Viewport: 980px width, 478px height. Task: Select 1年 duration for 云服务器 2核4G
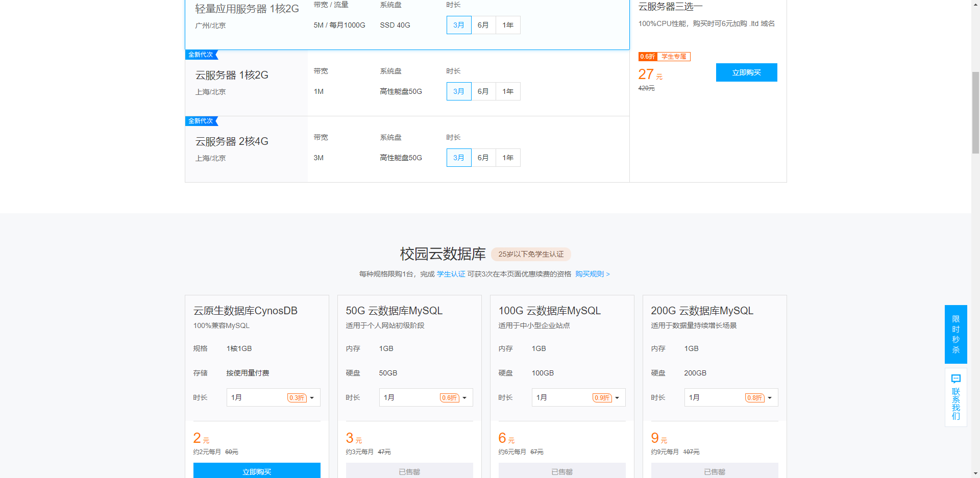point(508,158)
